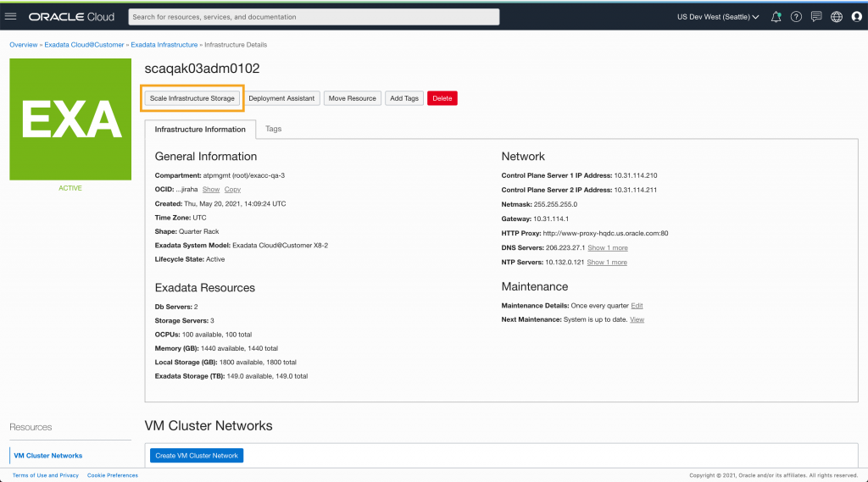Focus the resources search field
Viewport: 868px width, 482px height.
point(314,17)
